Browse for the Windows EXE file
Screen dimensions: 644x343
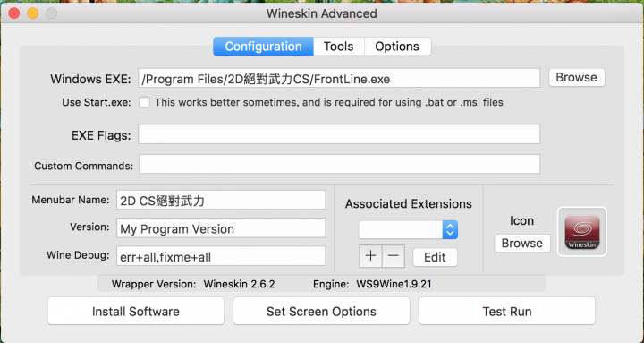577,77
